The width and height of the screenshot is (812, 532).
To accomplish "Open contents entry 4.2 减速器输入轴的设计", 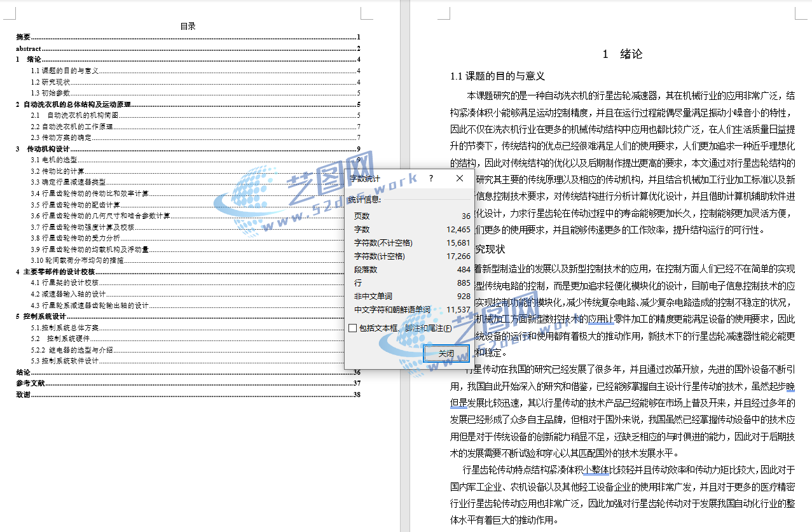I will click(187, 294).
